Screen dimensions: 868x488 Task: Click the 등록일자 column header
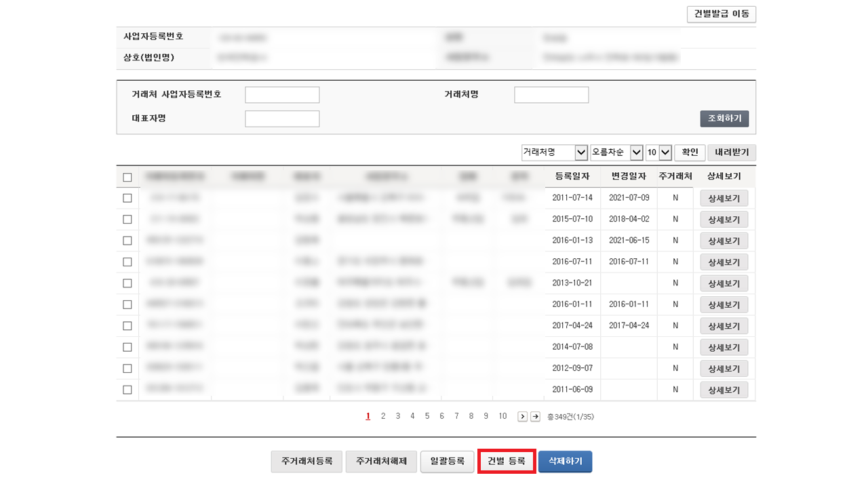[572, 176]
